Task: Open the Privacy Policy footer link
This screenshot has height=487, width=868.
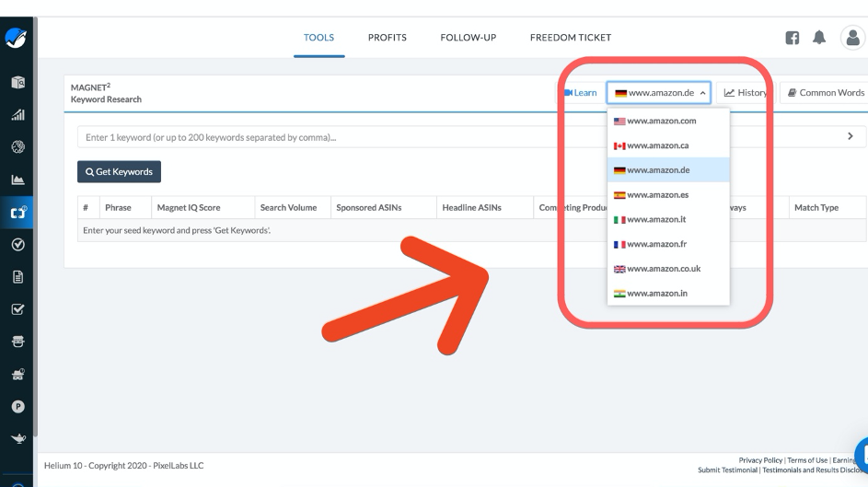Action: click(760, 460)
